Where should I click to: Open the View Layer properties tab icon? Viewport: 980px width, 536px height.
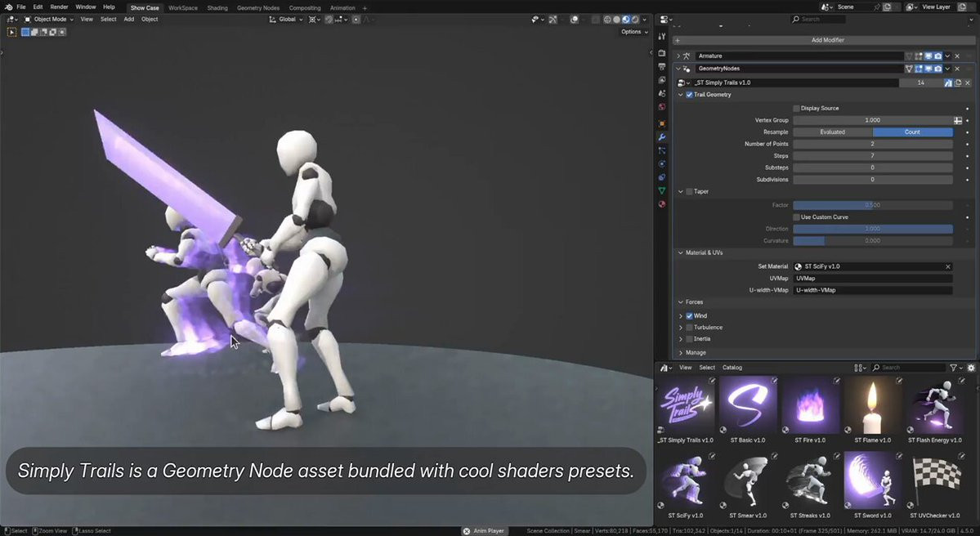[662, 80]
